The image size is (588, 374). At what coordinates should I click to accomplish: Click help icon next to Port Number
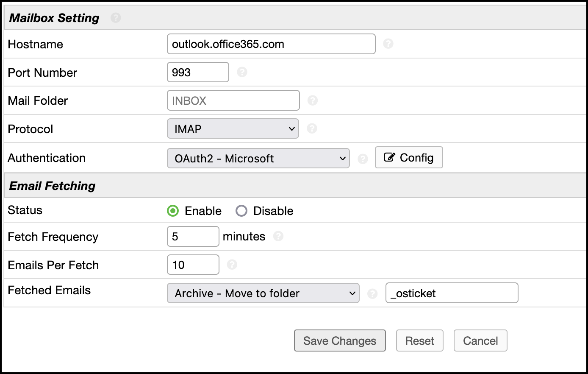(242, 72)
